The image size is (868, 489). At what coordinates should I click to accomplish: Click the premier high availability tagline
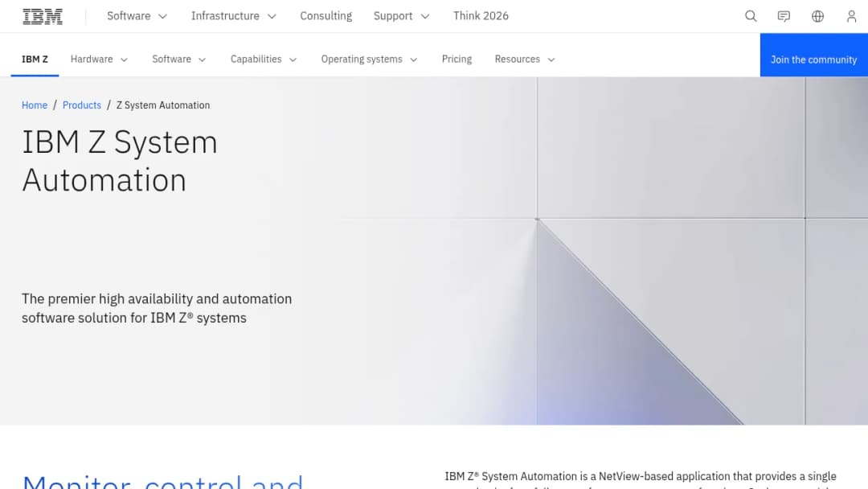coord(157,309)
